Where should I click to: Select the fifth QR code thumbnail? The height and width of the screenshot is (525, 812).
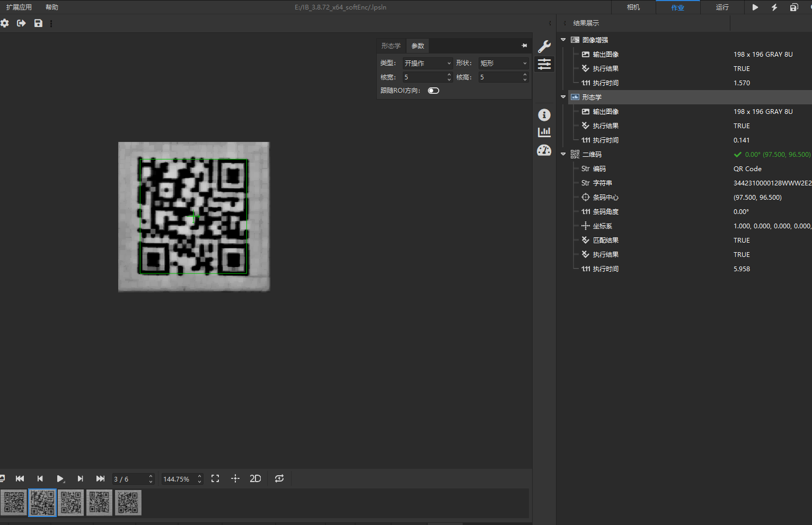click(128, 502)
